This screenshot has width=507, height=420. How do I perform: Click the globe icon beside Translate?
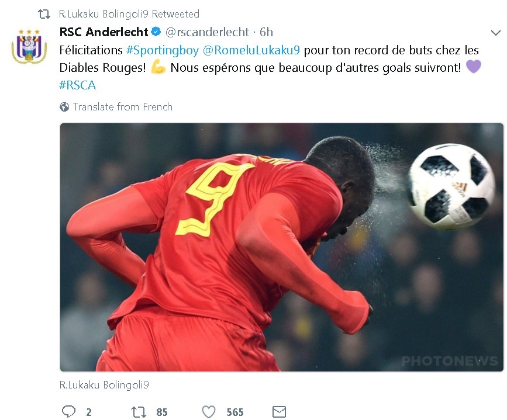point(64,107)
